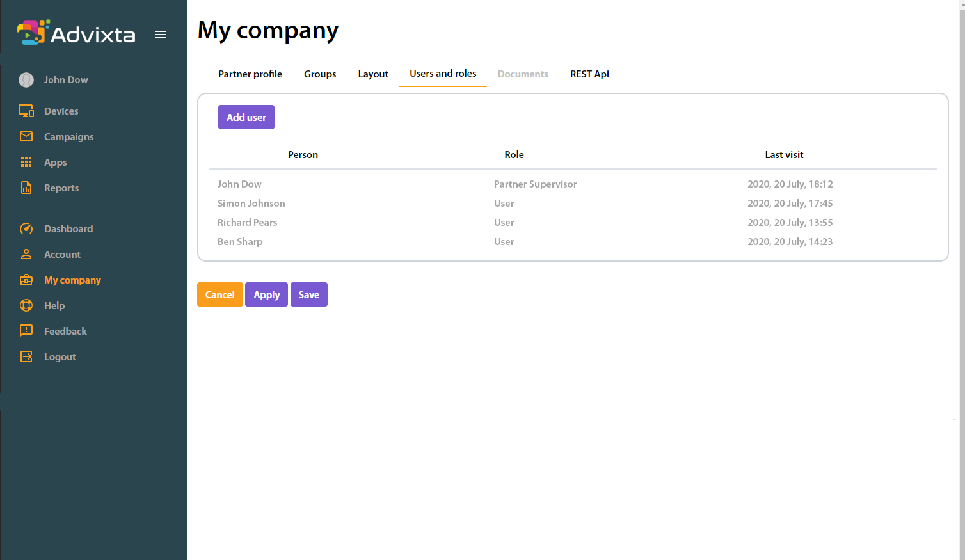Click the Person column header
This screenshot has width=965, height=560.
click(x=303, y=155)
